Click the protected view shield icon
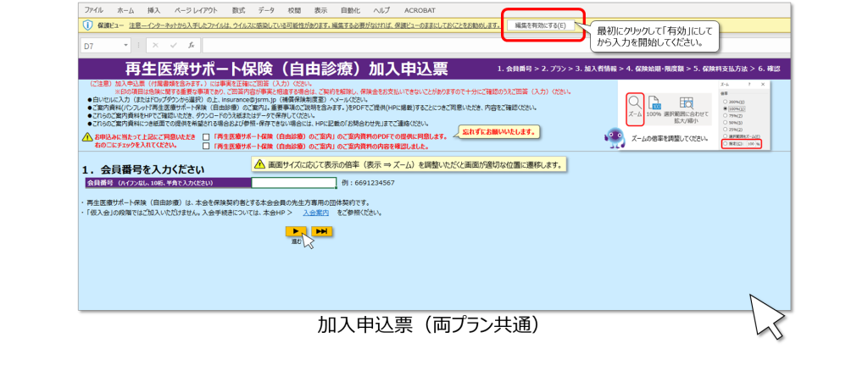 (x=87, y=25)
